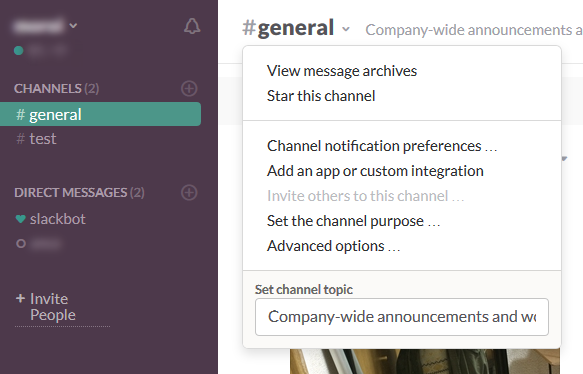Add a new channel with plus icon
The height and width of the screenshot is (374, 583).
189,88
